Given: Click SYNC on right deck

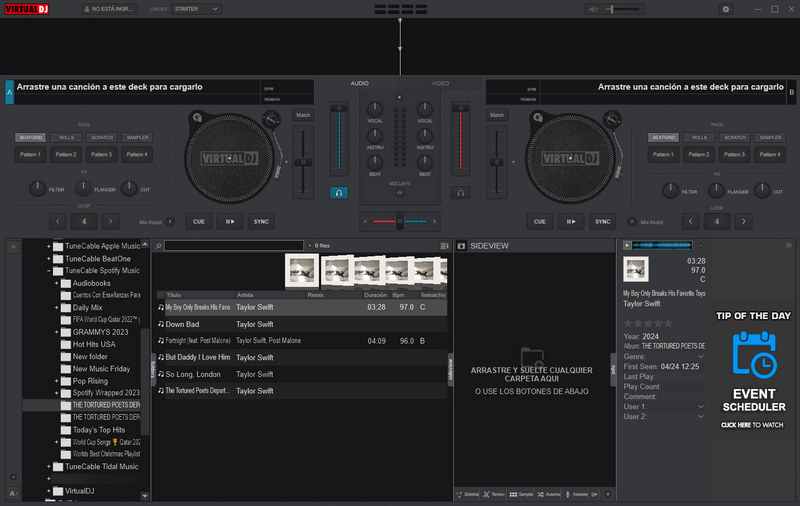Looking at the screenshot, I should click(603, 222).
